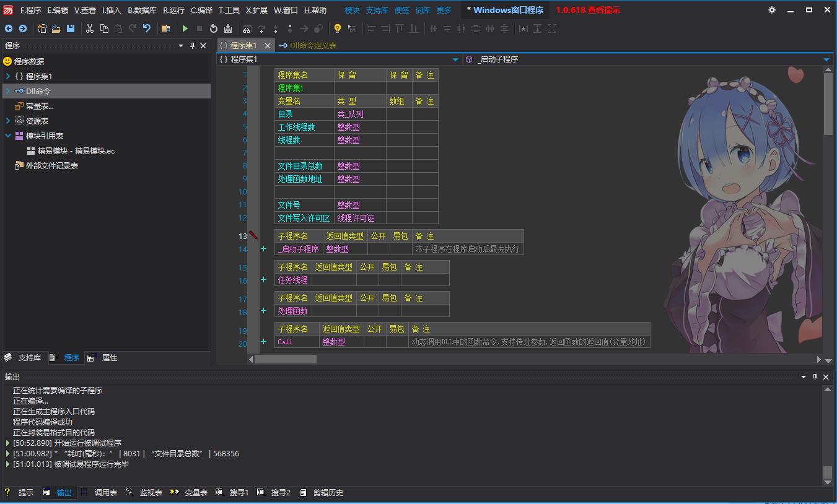
Task: Collapse the 模块引用表 tree node
Action: click(x=7, y=136)
